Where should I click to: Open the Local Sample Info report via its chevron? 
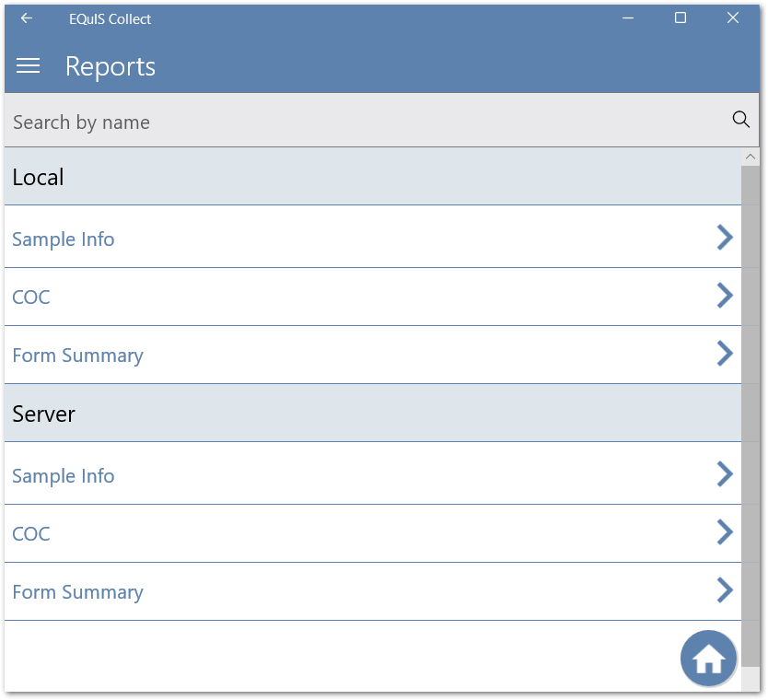click(x=725, y=237)
